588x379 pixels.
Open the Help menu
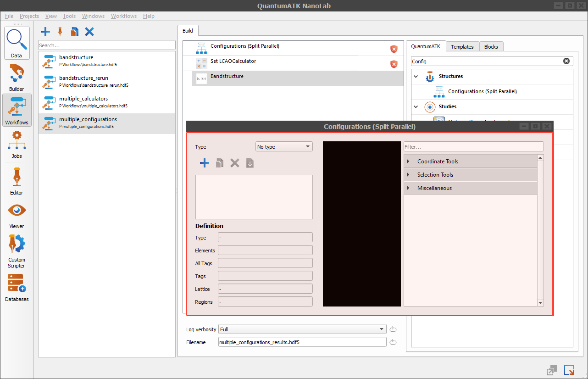pos(149,16)
